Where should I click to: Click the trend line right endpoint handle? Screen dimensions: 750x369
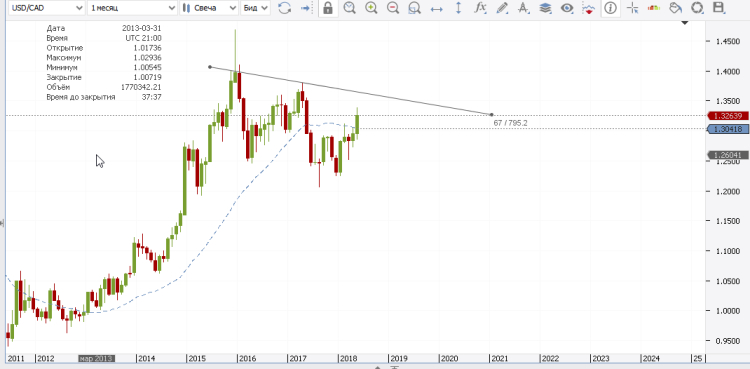[492, 114]
